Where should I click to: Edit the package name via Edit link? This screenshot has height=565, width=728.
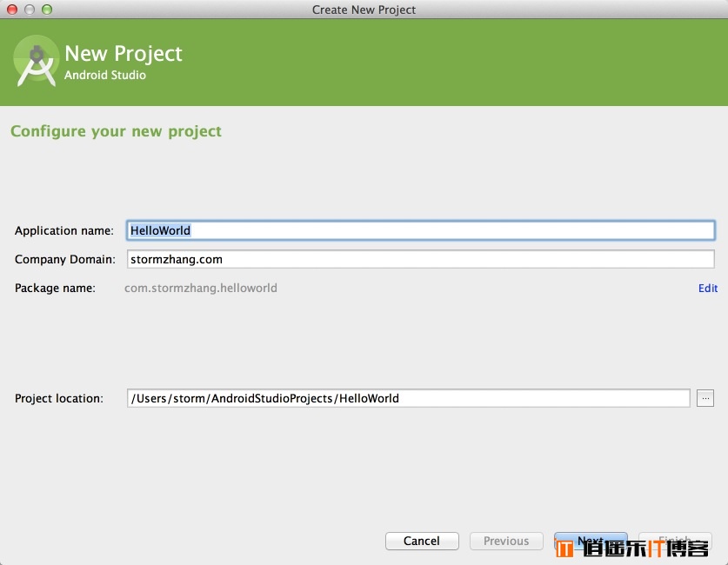point(708,288)
